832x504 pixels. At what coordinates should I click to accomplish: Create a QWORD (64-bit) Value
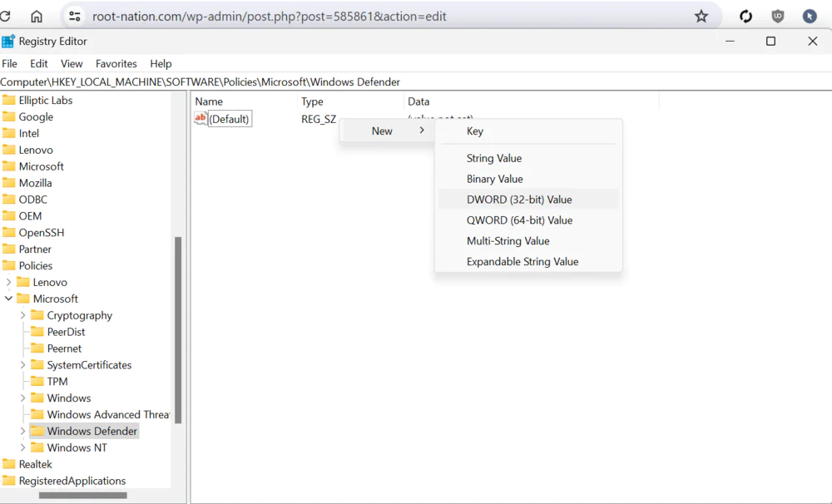[528, 220]
